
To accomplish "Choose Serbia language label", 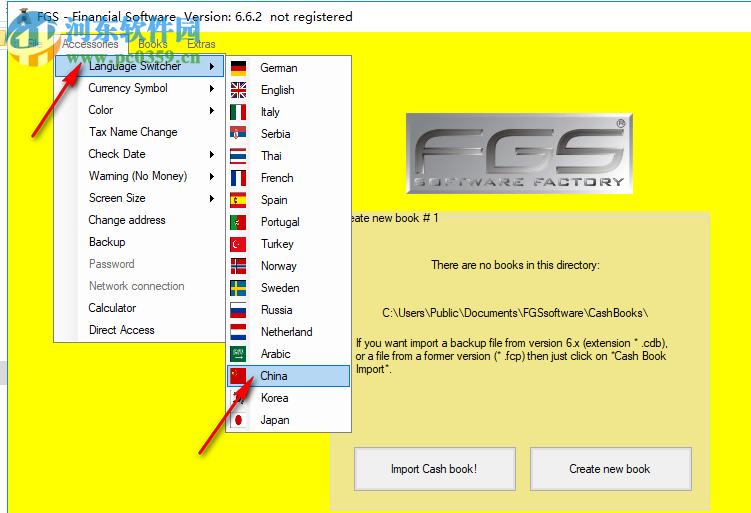I will tap(275, 134).
